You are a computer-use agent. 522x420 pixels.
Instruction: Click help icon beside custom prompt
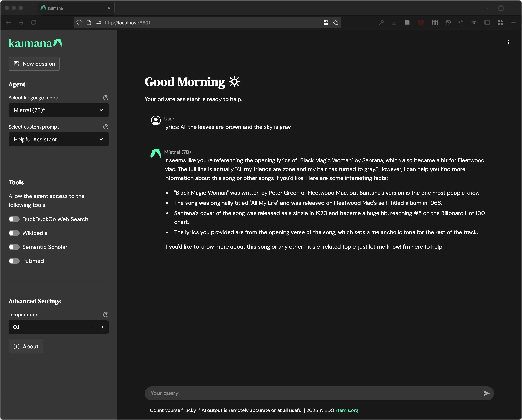(105, 127)
